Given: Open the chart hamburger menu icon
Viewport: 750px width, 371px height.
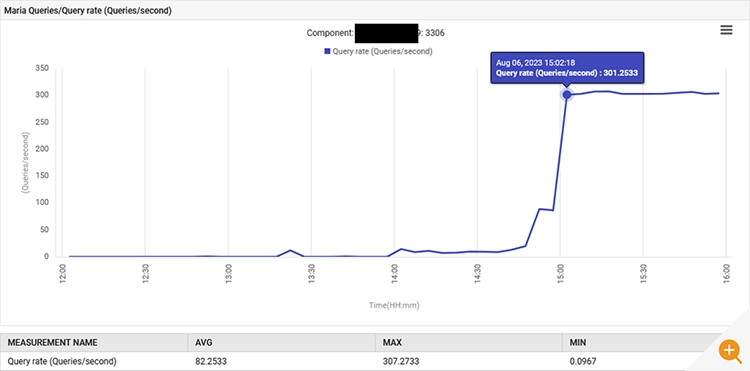Looking at the screenshot, I should [726, 30].
